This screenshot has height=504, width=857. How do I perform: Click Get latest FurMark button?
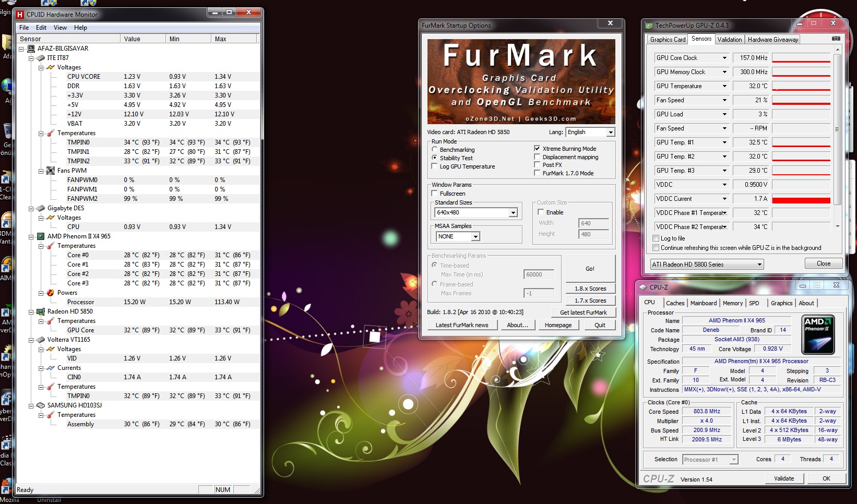pos(584,313)
